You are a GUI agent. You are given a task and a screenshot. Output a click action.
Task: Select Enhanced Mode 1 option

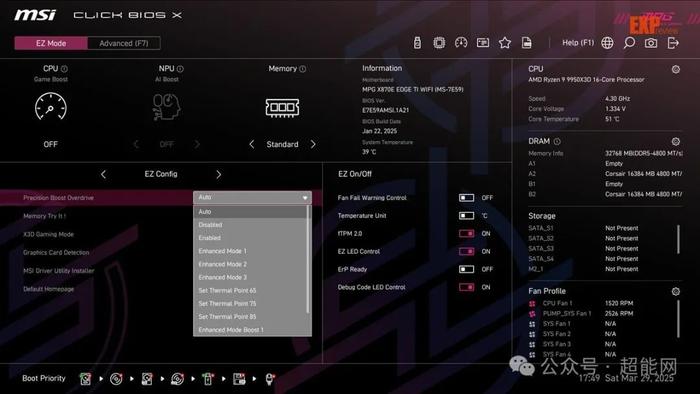tap(250, 251)
